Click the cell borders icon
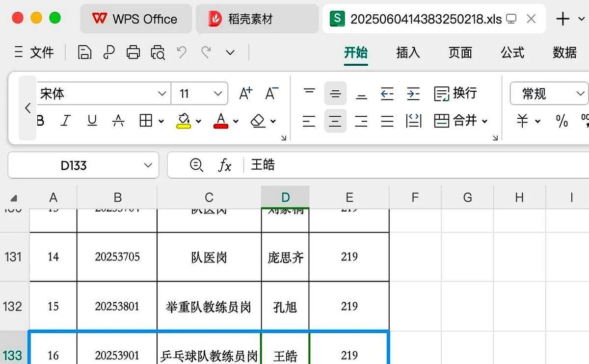This screenshot has width=589, height=364. tap(146, 121)
